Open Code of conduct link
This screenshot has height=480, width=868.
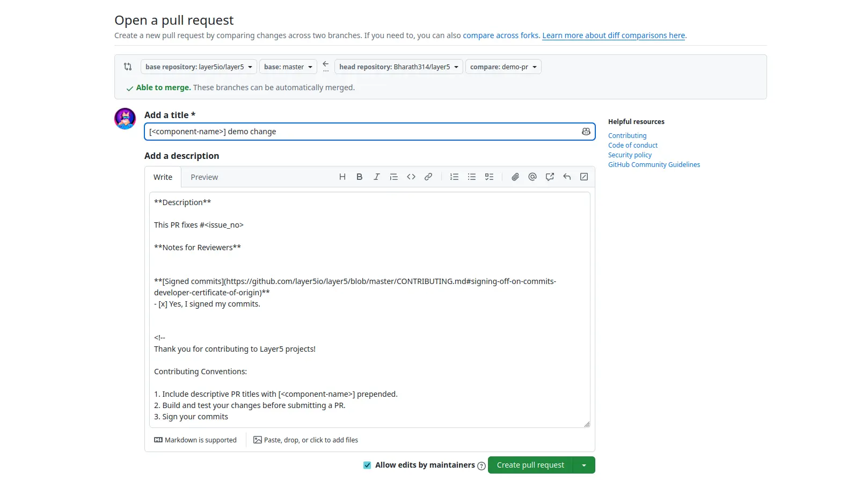(633, 146)
